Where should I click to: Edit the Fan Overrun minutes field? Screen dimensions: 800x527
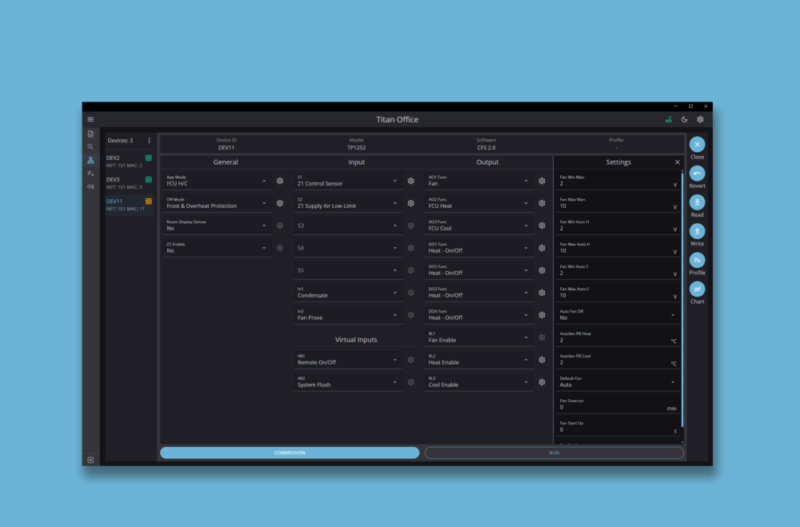(618, 405)
